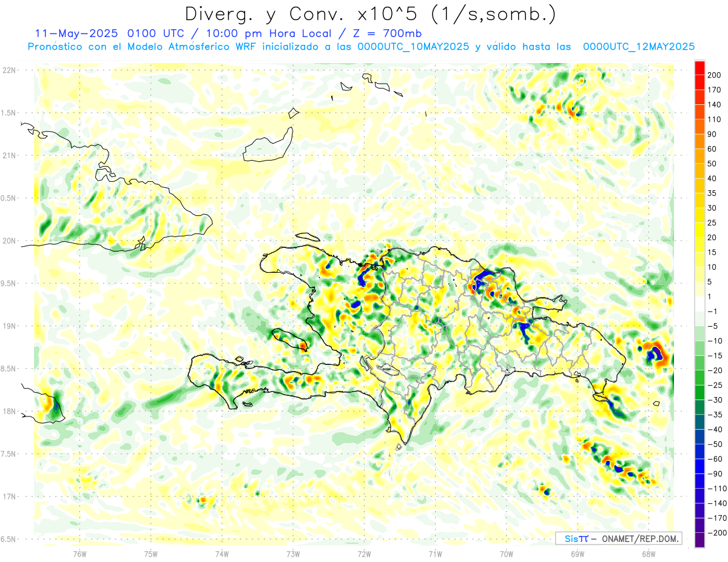Click the colorbar value '-25'
This screenshot has width=728, height=562.
point(715,386)
